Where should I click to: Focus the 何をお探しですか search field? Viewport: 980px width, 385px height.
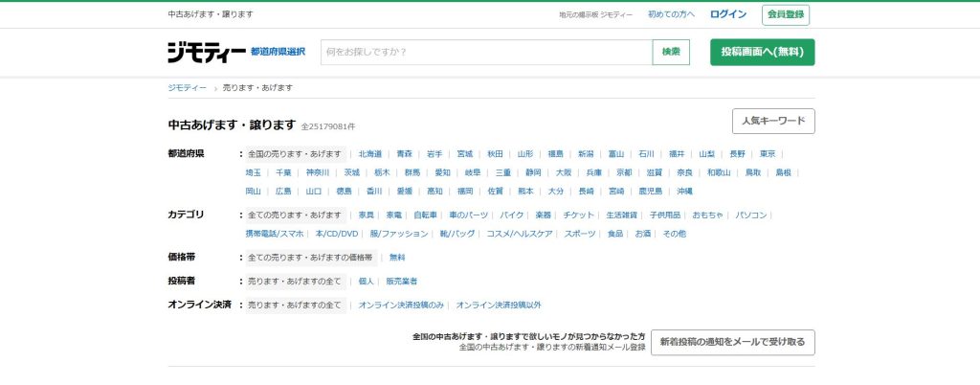click(486, 52)
